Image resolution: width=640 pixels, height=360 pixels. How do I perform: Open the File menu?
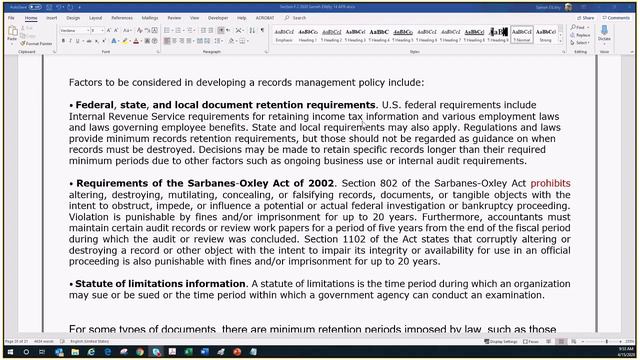11,18
